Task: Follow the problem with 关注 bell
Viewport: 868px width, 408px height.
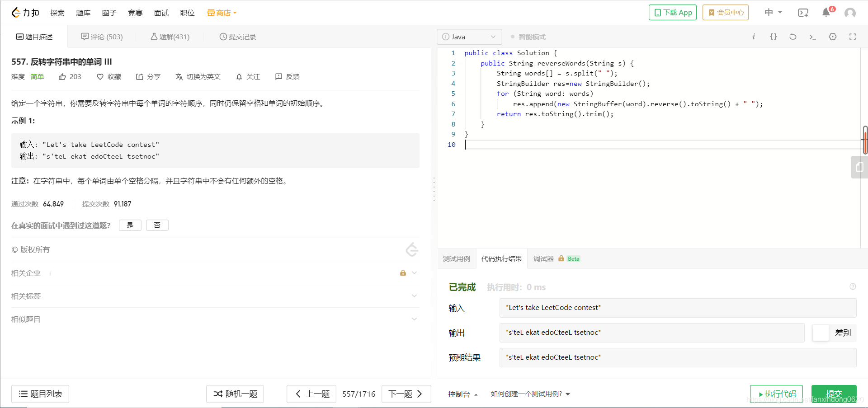Action: pos(248,77)
